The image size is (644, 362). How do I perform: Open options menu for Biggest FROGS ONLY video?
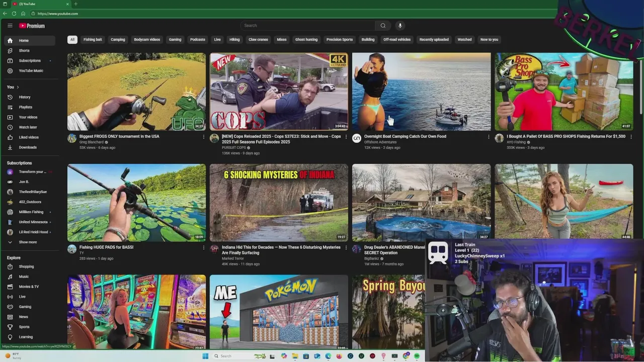point(204,137)
